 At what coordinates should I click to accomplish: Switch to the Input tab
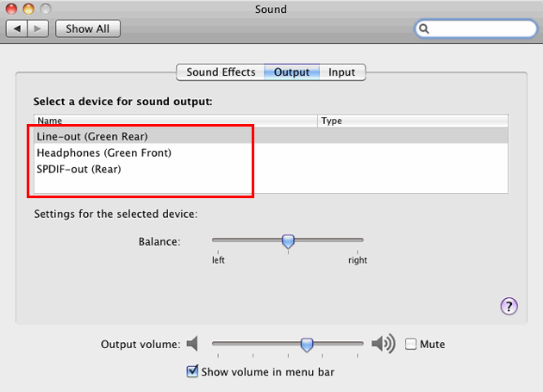click(342, 72)
